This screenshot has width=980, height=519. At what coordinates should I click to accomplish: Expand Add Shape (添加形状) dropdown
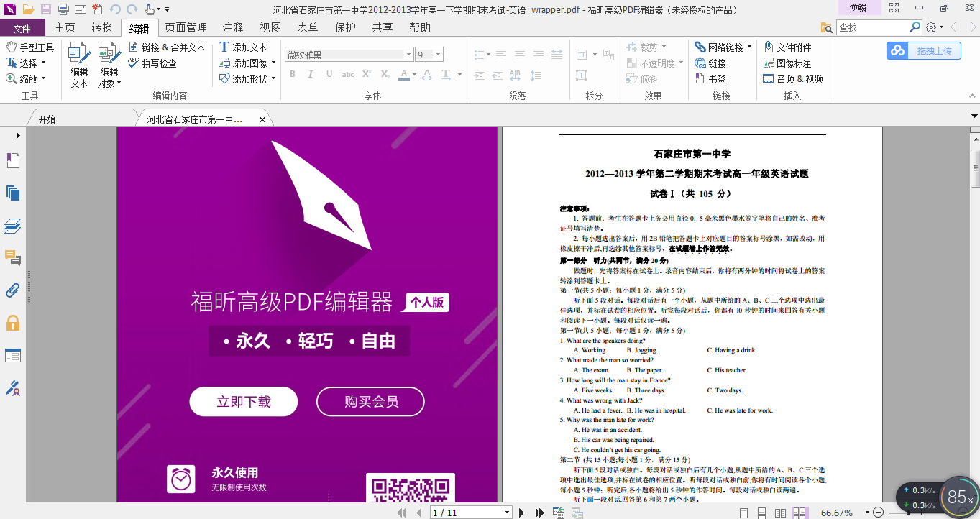coord(274,79)
